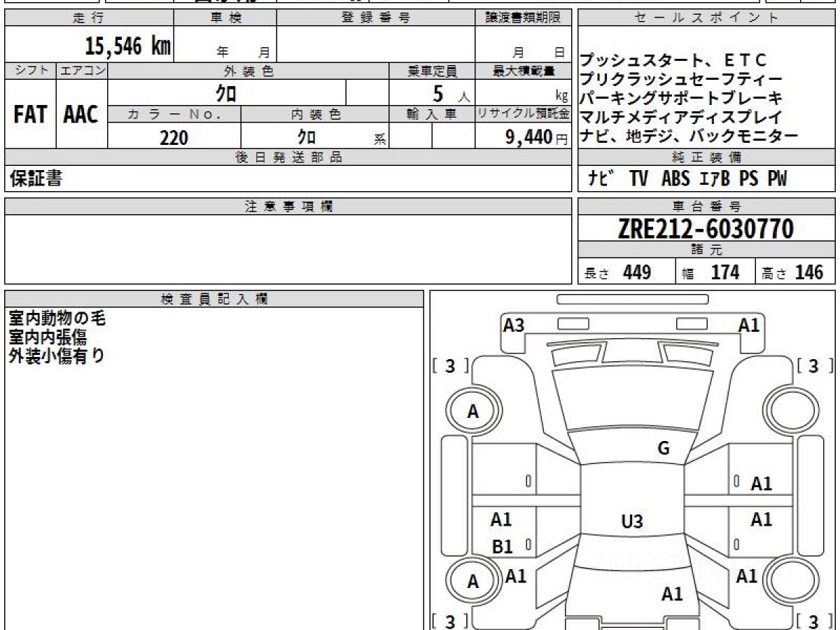Click the A3 damage mark on diagram
Viewport: 840px width, 630px height.
click(514, 325)
